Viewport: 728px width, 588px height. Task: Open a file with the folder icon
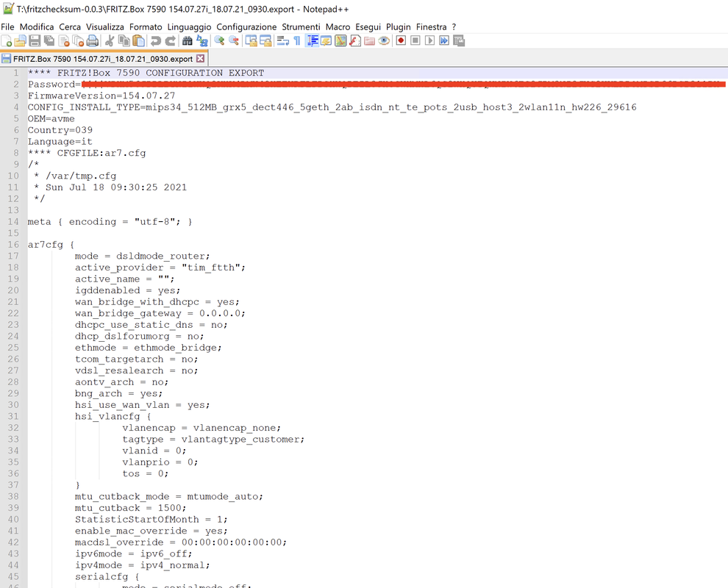tap(20, 41)
